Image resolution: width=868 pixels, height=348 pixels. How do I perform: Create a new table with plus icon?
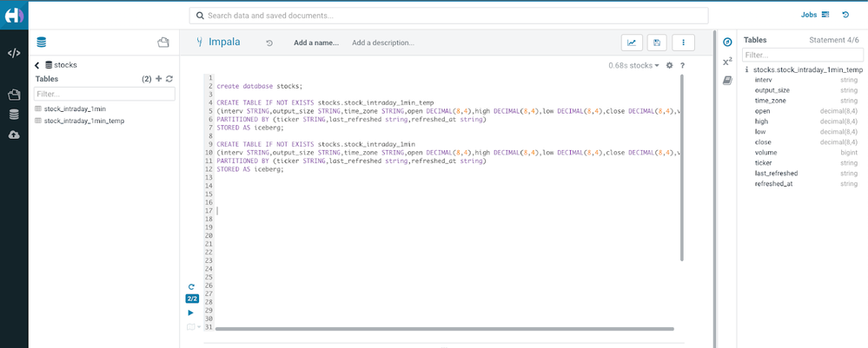click(x=159, y=79)
